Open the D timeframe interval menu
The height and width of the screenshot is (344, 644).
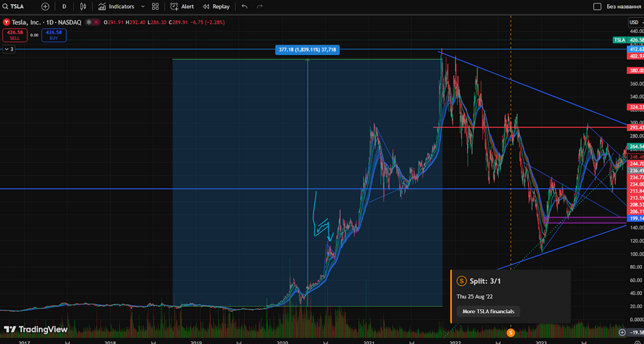64,6
